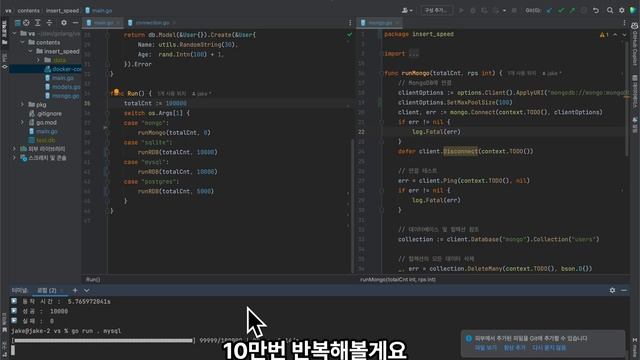Click the locate-in-tree icon in Project panel toolbar
Viewport: 640px width, 360px height.
(26, 23)
